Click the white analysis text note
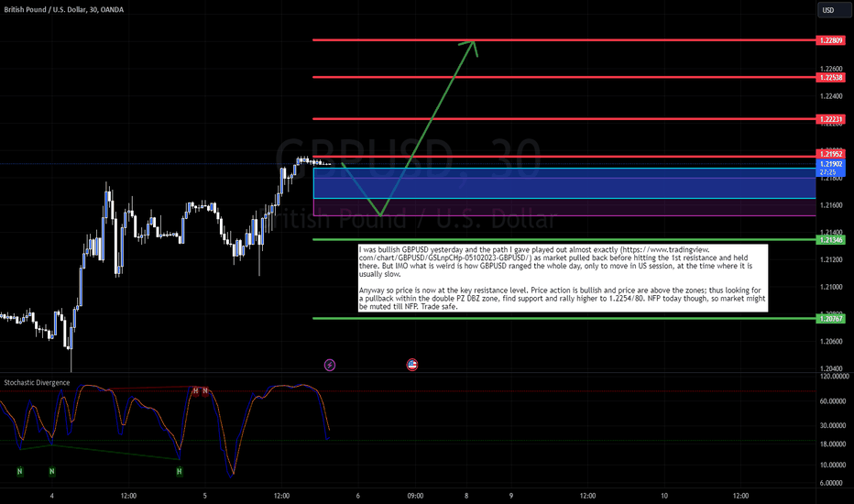Viewport: 854px width, 504px height. pyautogui.click(x=563, y=278)
